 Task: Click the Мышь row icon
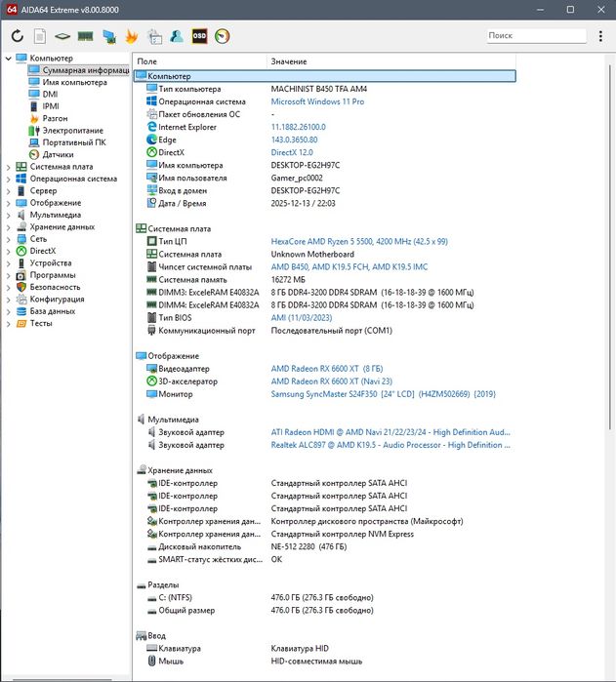click(151, 662)
